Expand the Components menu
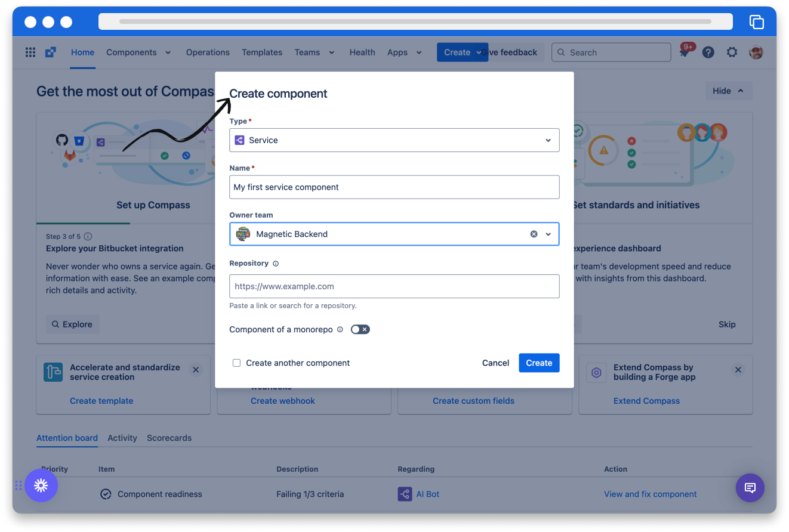 click(x=138, y=52)
